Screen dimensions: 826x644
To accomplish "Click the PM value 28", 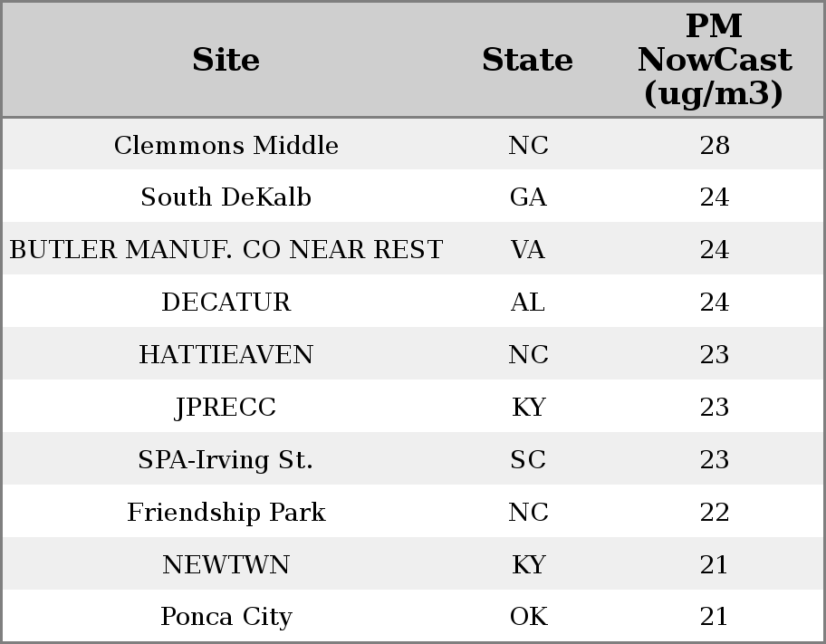I will click(x=714, y=146).
